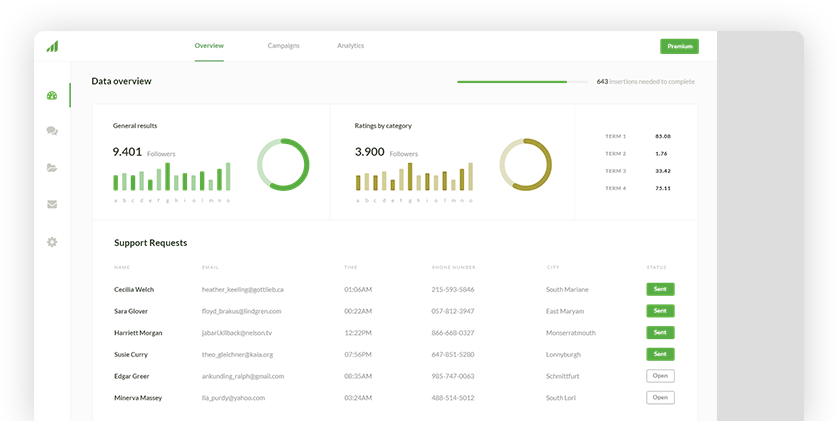Click email jabari.kilback@nelson.tv
The height and width of the screenshot is (421, 838).
point(237,333)
